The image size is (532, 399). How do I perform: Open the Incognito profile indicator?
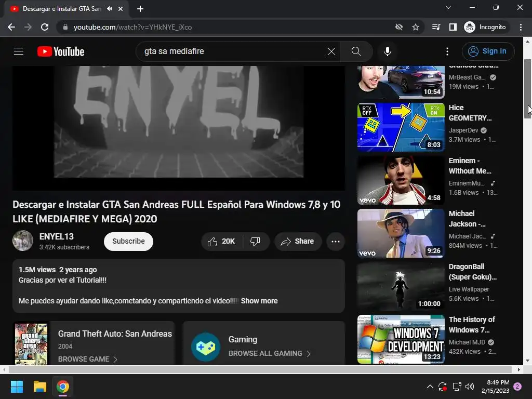tap(485, 27)
